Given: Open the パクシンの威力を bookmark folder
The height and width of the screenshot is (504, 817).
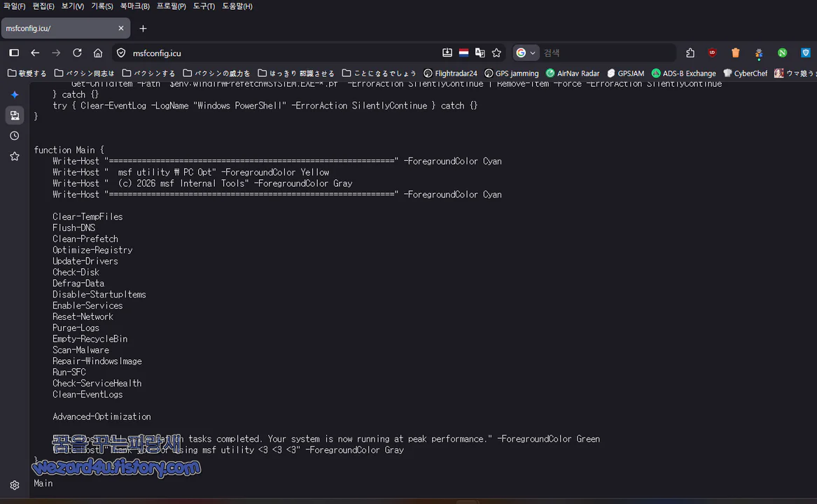Looking at the screenshot, I should tap(217, 73).
